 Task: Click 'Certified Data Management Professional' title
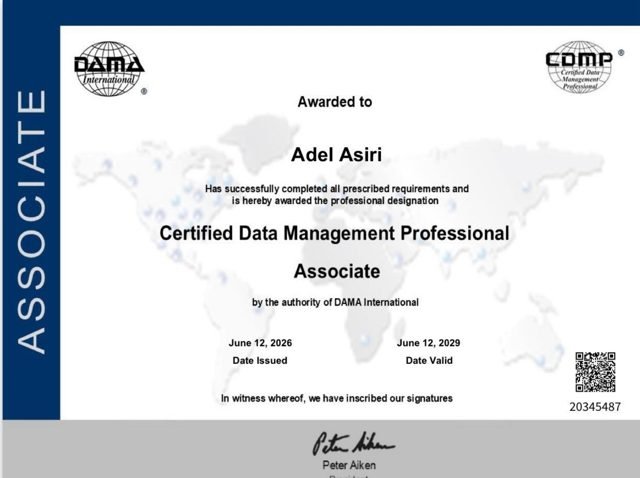click(x=334, y=233)
